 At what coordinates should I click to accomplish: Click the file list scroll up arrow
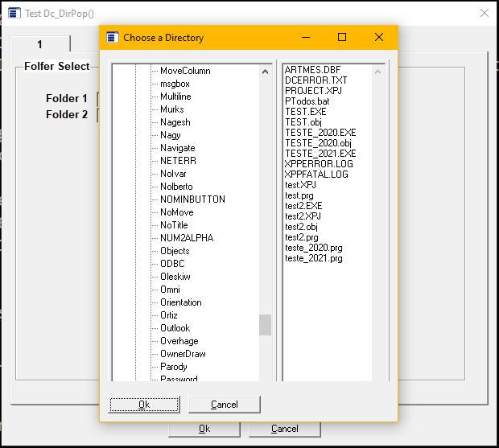378,72
